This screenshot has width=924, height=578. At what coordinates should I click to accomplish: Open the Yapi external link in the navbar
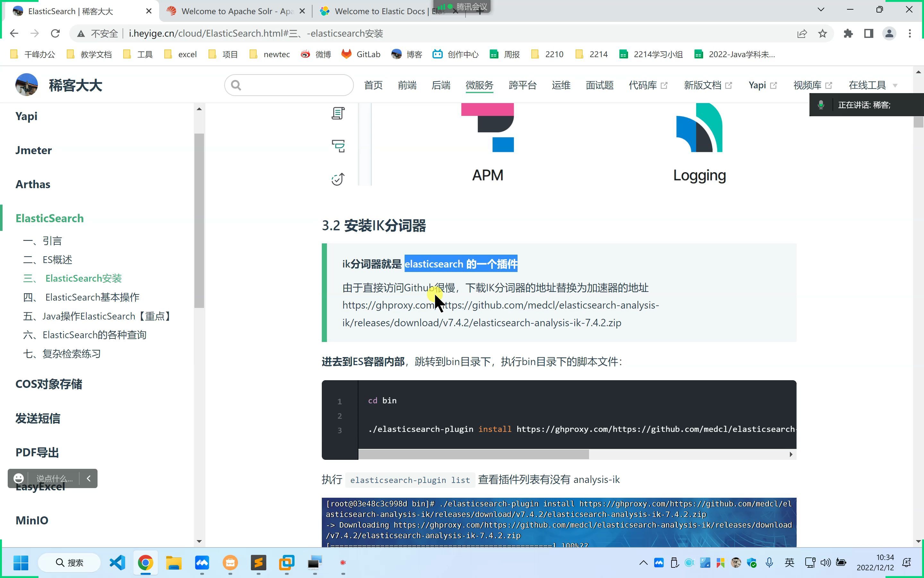point(763,85)
